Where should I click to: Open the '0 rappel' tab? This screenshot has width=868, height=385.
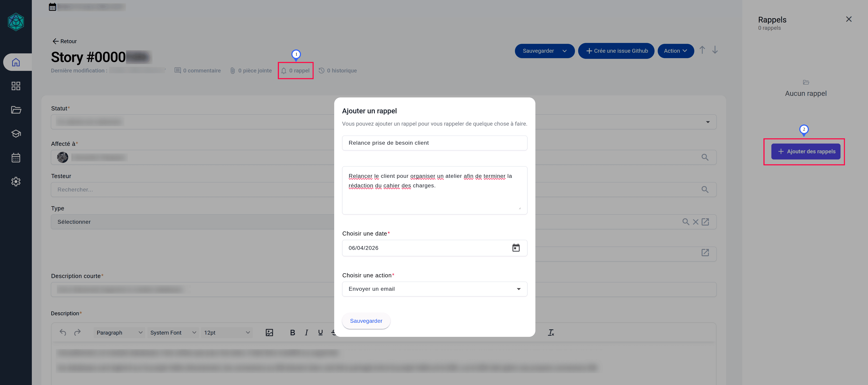(296, 71)
